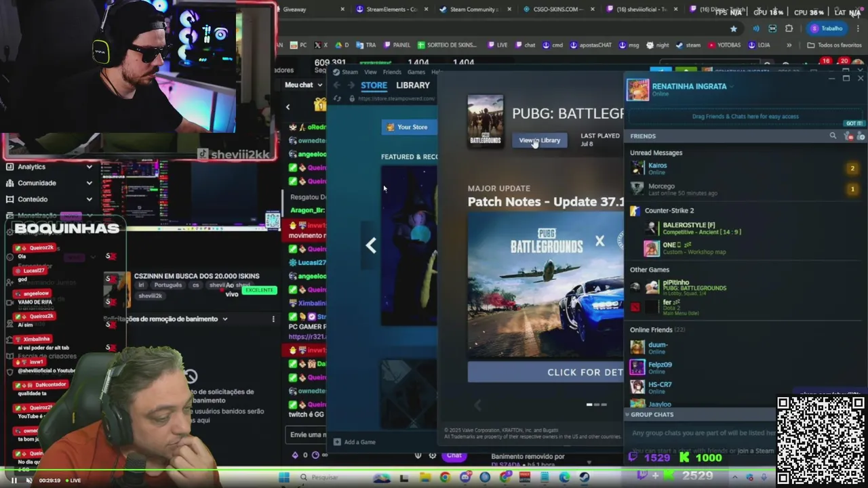Expand Analytics sidebar section

[90, 167]
